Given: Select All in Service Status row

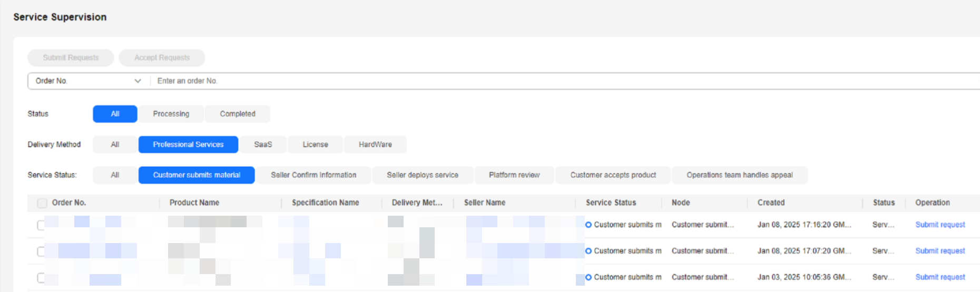Looking at the screenshot, I should pos(115,175).
